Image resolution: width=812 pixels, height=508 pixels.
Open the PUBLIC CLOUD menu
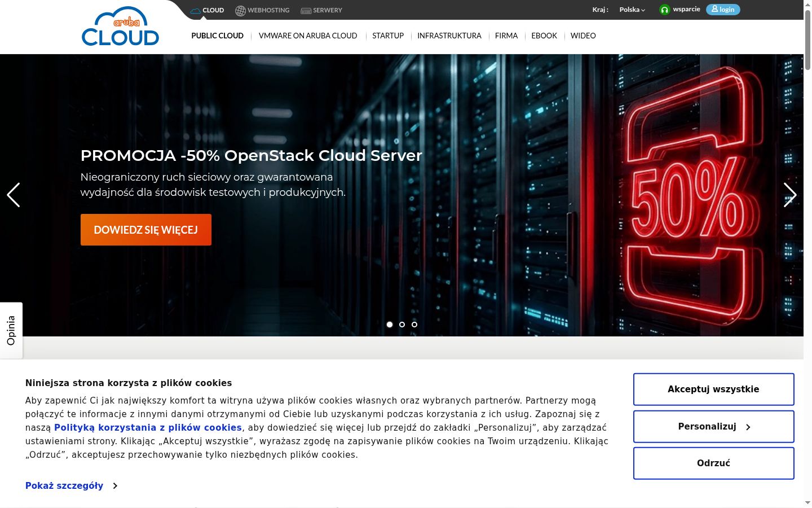click(217, 36)
